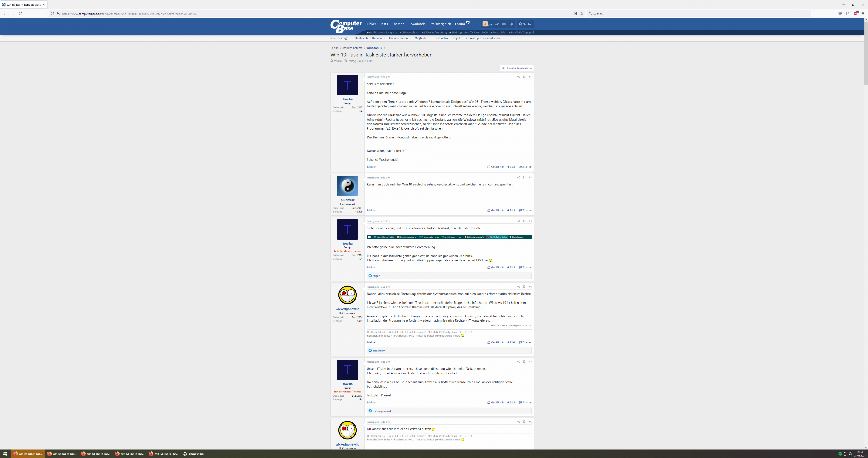
Task: Reload the page with refresh icon
Action: pyautogui.click(x=20, y=14)
